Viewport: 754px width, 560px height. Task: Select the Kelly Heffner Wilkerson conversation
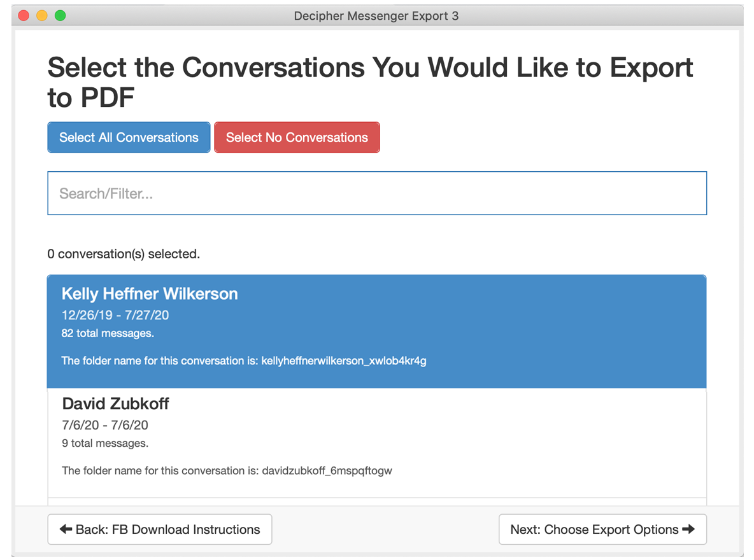pos(150,294)
